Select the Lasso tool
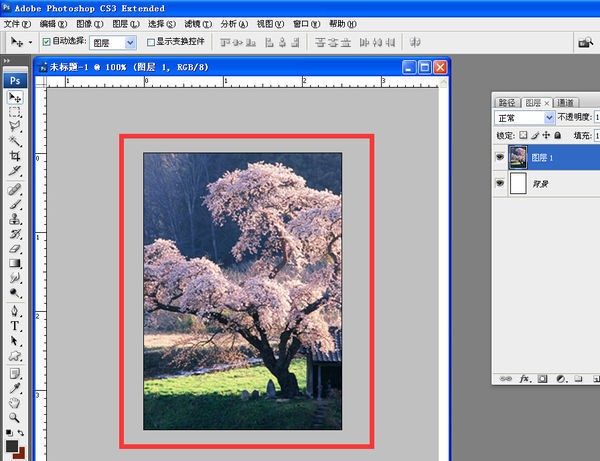 tap(15, 128)
